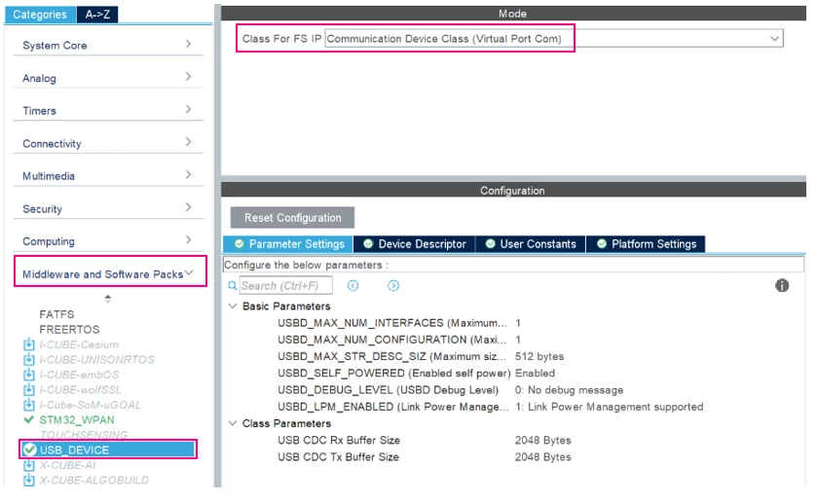Screen dimensions: 819x504
Task: Click the info icon in Configuration panel
Action: click(781, 285)
